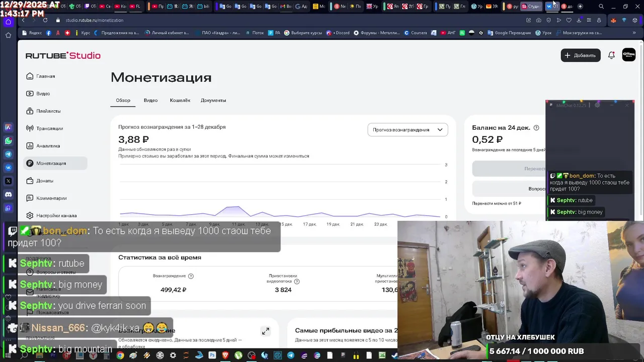
Task: Expand the Прогноз вознаграждения dropdown
Action: pyautogui.click(x=408, y=130)
